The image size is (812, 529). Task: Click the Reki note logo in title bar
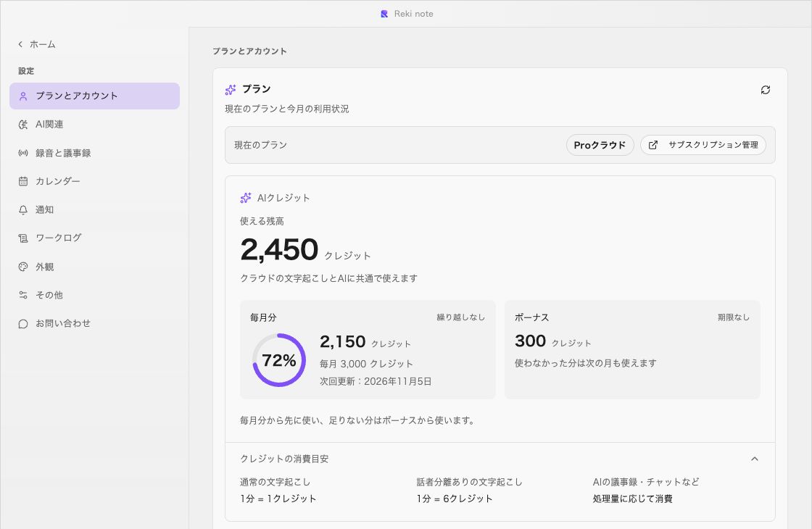pos(384,14)
